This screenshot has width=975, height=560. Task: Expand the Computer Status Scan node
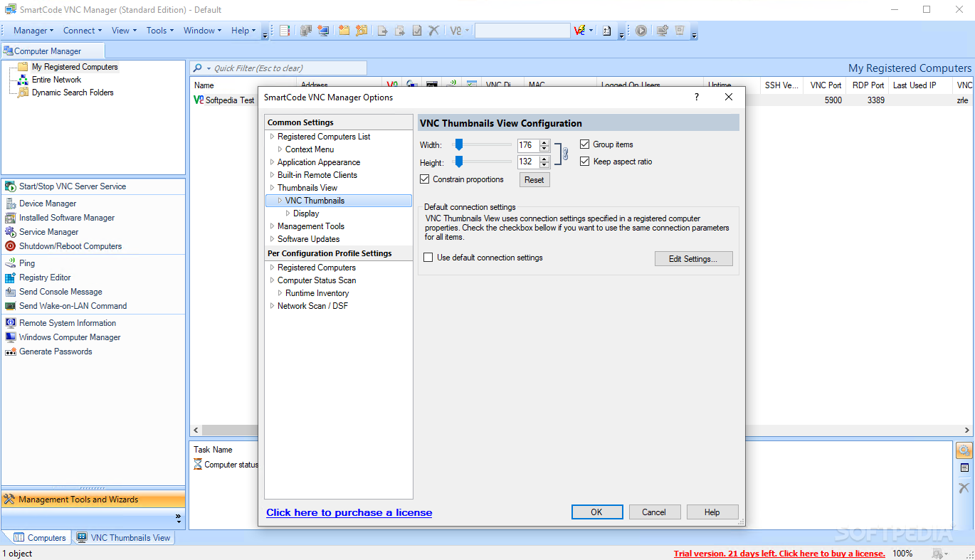[x=272, y=280]
